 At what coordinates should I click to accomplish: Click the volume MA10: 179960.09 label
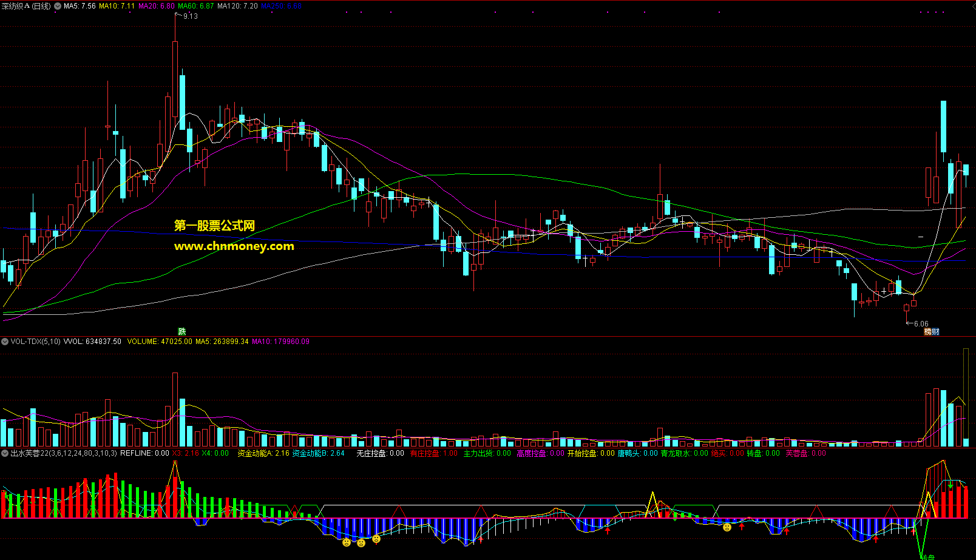tap(280, 342)
